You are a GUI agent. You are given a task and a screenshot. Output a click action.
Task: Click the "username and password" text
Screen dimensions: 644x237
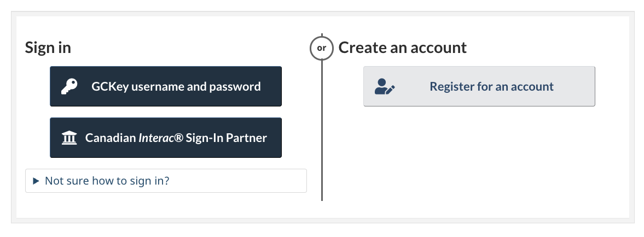click(x=195, y=86)
